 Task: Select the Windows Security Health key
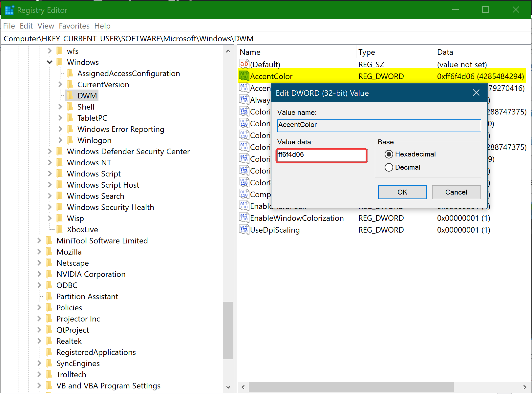[110, 207]
